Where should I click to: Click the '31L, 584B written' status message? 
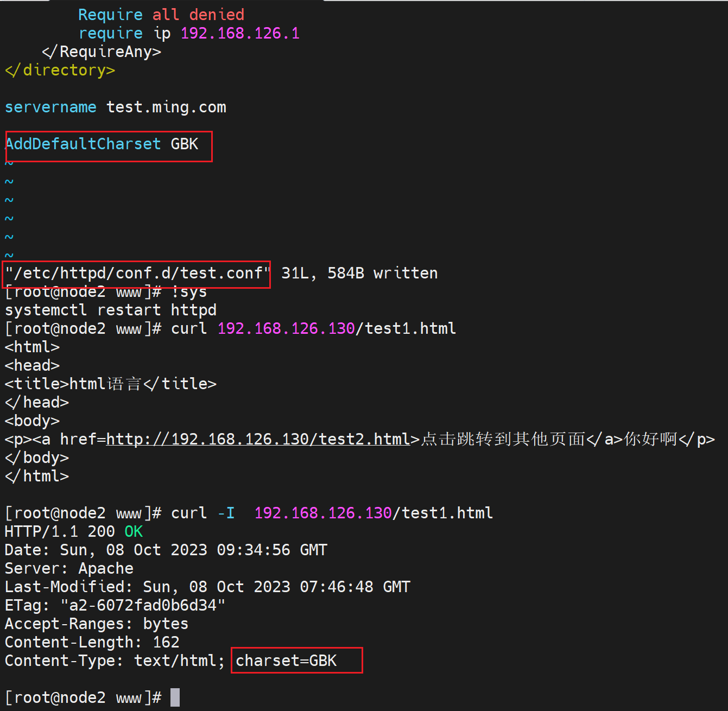(359, 273)
